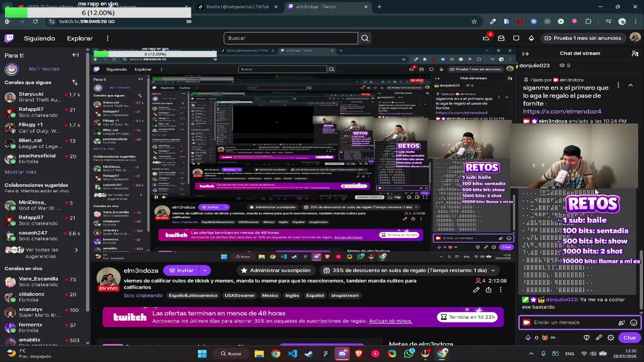Click Mostrar más under followed channels
The image size is (644, 362).
coord(20,172)
